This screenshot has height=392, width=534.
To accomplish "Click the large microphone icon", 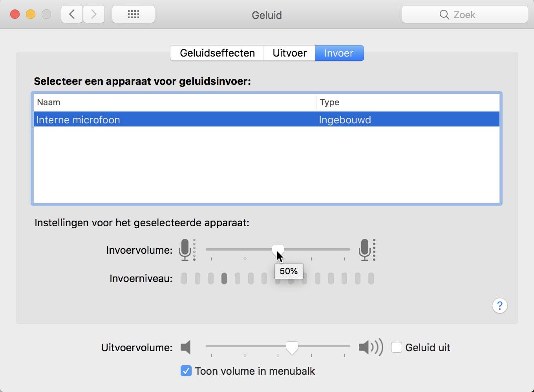I will point(365,249).
